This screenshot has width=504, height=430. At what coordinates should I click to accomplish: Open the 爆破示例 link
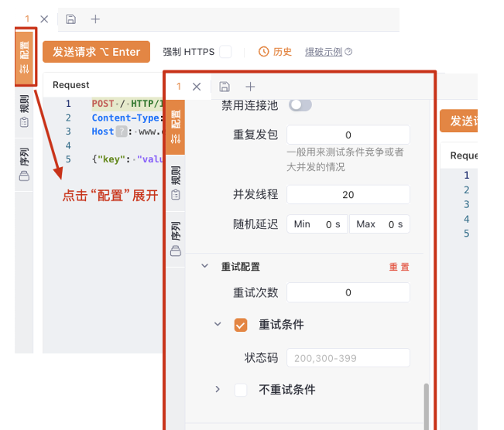pyautogui.click(x=324, y=52)
